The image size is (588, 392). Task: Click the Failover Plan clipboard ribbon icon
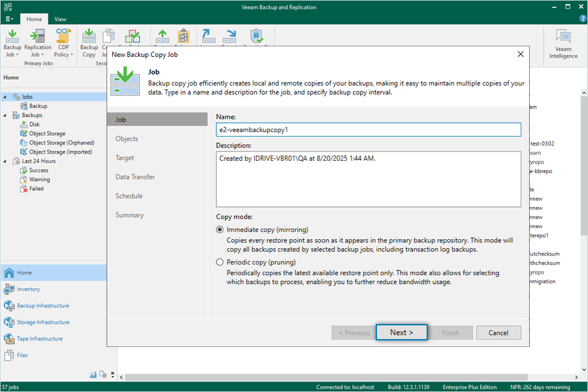[184, 36]
